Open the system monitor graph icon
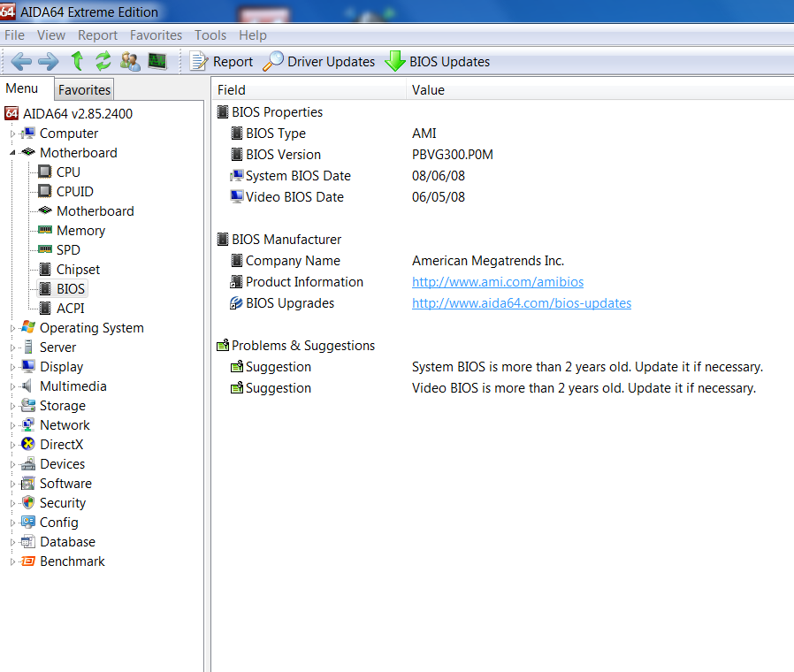The image size is (794, 672). tap(157, 61)
